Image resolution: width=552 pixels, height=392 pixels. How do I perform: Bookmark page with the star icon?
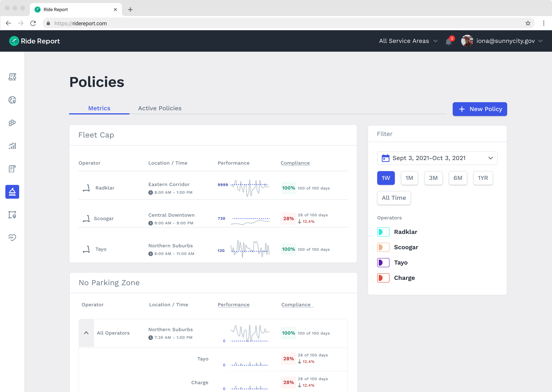pyautogui.click(x=528, y=23)
